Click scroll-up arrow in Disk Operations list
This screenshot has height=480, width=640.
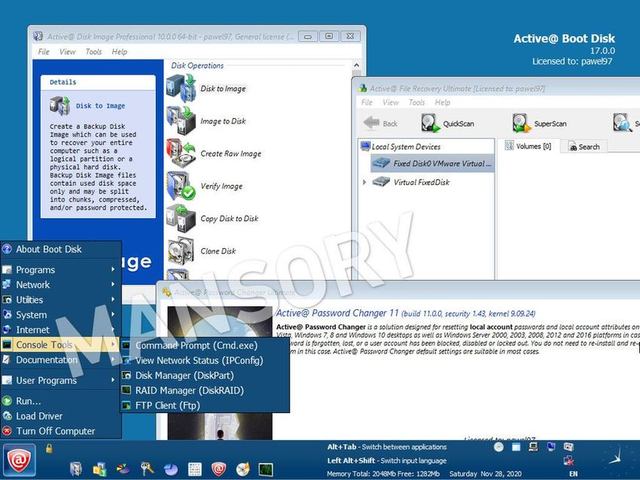356,65
